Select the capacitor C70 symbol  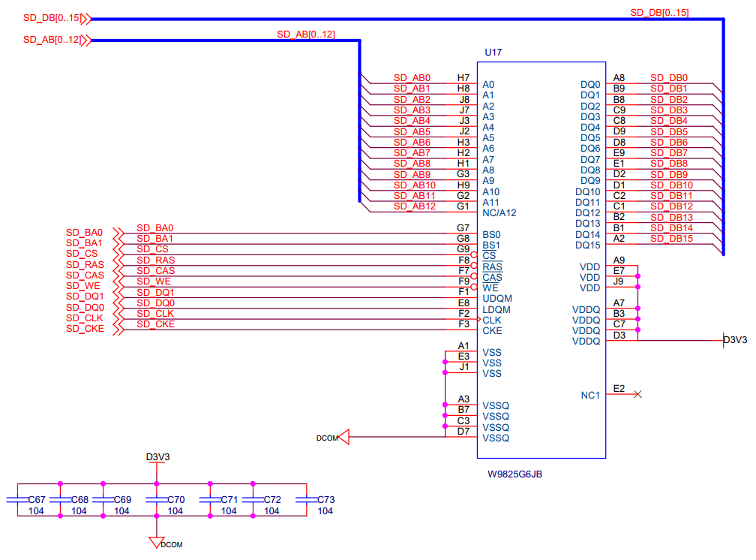pyautogui.click(x=156, y=501)
